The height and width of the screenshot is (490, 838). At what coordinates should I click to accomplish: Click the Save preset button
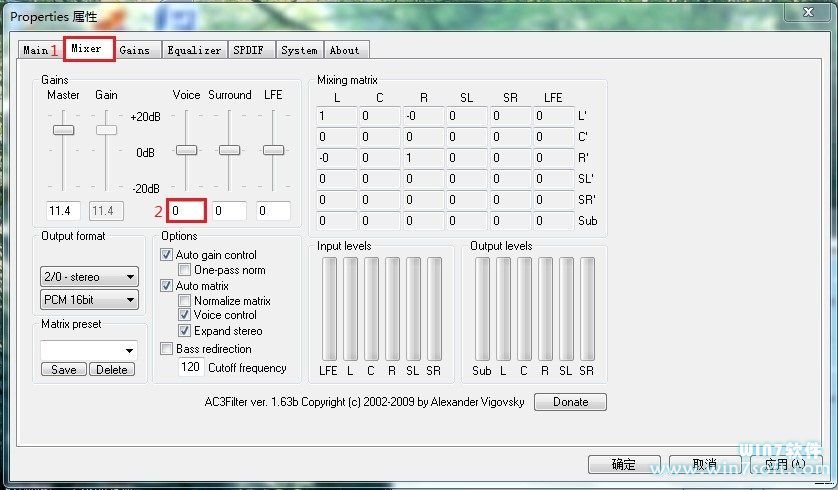64,370
